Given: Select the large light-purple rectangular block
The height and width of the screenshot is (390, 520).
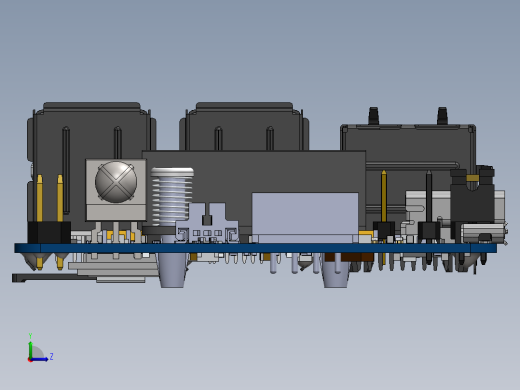Looking at the screenshot, I should [305, 217].
